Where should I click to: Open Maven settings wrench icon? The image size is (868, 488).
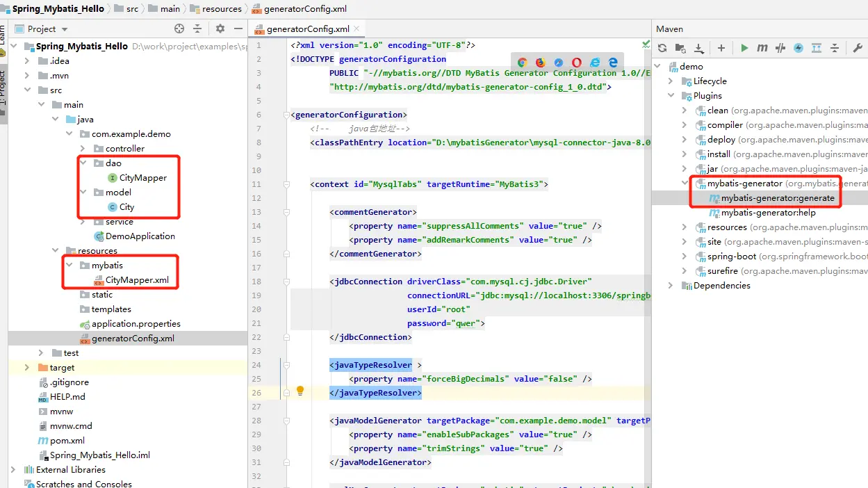coord(857,48)
